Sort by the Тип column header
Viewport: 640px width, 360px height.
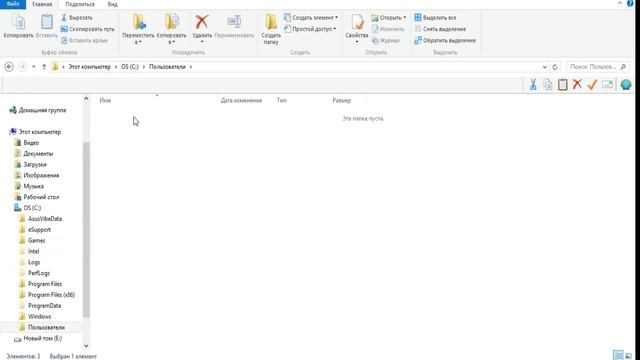click(x=282, y=100)
